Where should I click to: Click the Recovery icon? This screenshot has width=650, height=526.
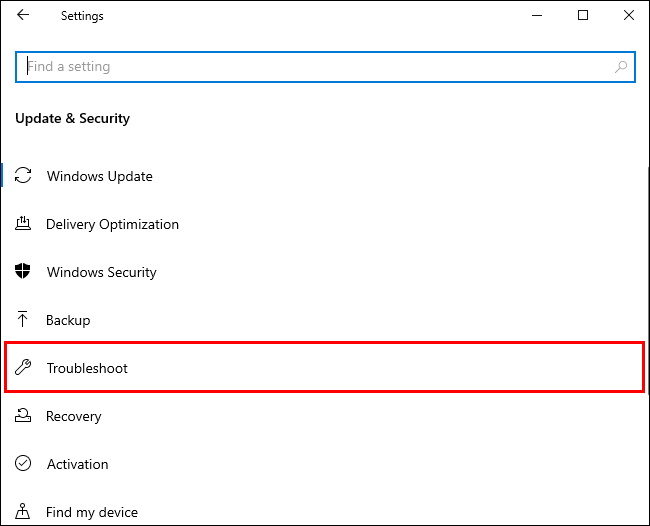pos(23,416)
